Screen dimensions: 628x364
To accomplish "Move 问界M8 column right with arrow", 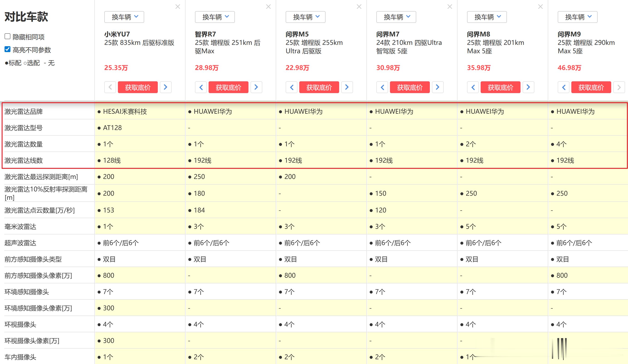I will tap(528, 87).
